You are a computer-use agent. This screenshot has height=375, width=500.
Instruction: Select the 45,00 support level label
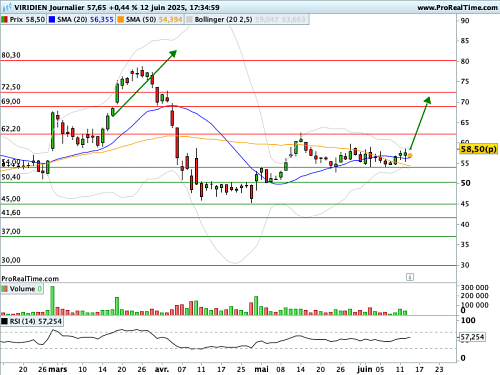tap(11, 199)
